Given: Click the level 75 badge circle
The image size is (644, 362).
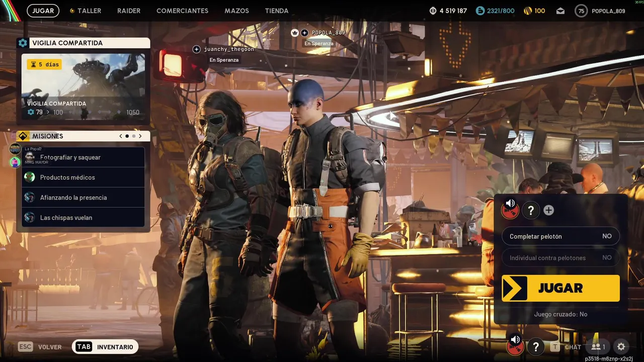Looking at the screenshot, I should pyautogui.click(x=581, y=11).
